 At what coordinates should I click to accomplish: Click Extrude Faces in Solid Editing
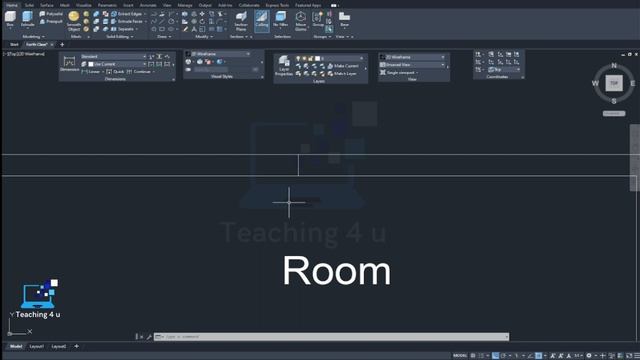tap(127, 21)
